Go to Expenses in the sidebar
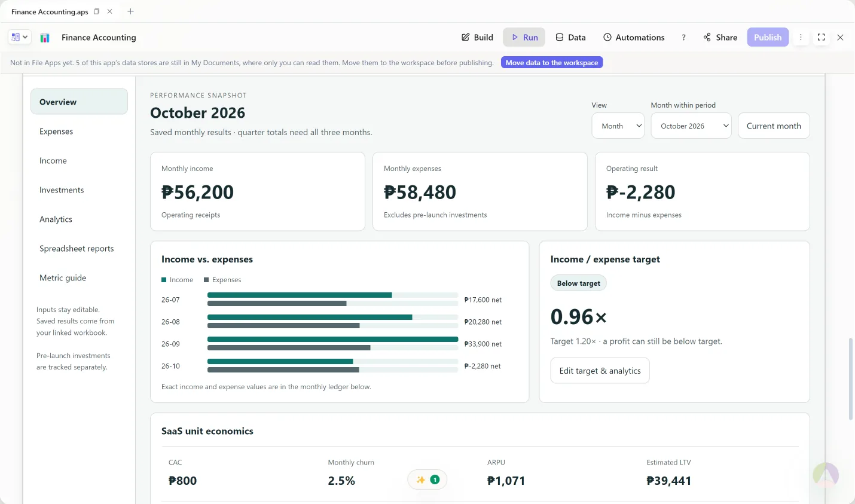The height and width of the screenshot is (504, 855). tap(79, 132)
